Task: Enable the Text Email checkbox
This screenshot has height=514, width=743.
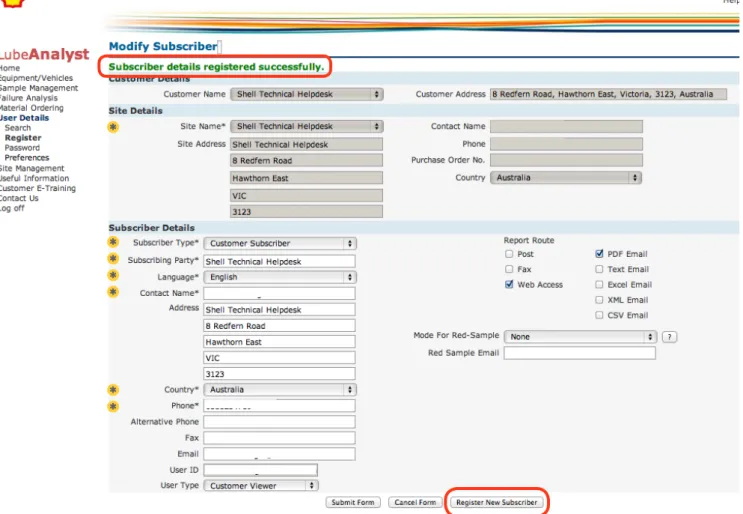Action: tap(599, 269)
